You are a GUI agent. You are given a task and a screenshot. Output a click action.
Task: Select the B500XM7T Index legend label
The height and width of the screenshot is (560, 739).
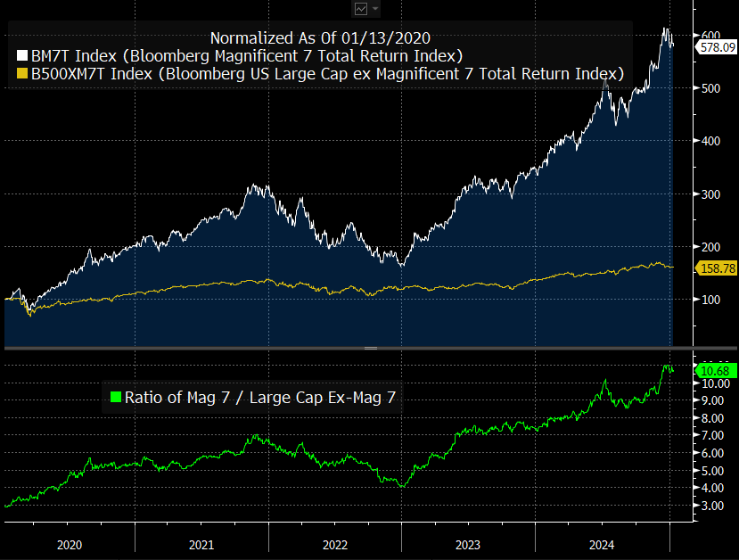pos(327,74)
